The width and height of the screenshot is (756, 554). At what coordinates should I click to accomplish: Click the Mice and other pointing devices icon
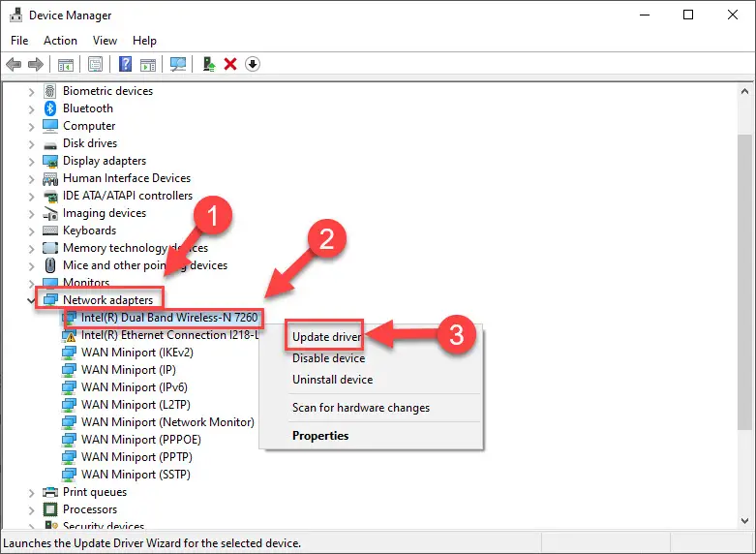[x=50, y=265]
